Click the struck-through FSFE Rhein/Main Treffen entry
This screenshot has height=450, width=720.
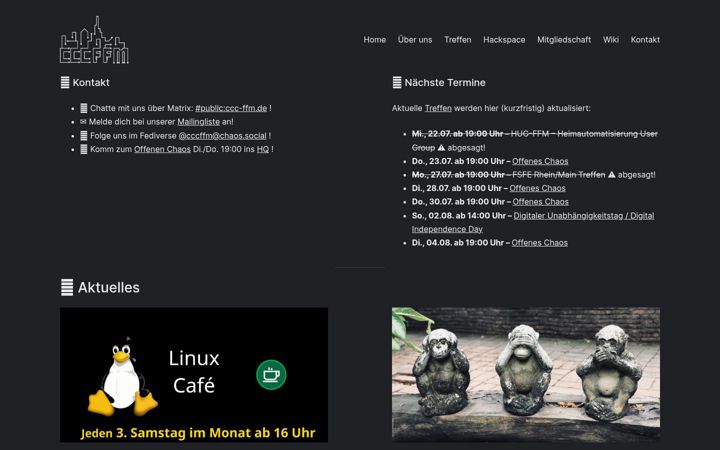508,175
